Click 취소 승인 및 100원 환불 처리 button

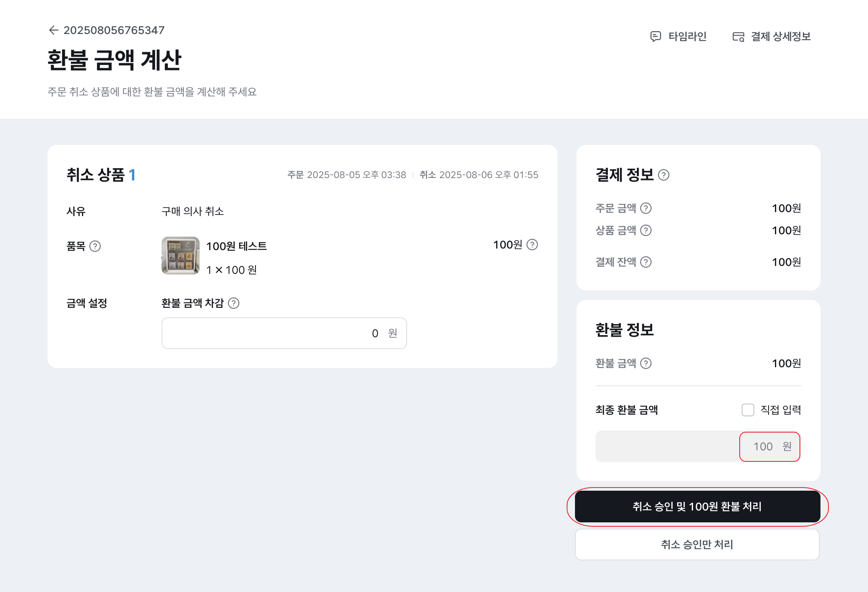[697, 507]
